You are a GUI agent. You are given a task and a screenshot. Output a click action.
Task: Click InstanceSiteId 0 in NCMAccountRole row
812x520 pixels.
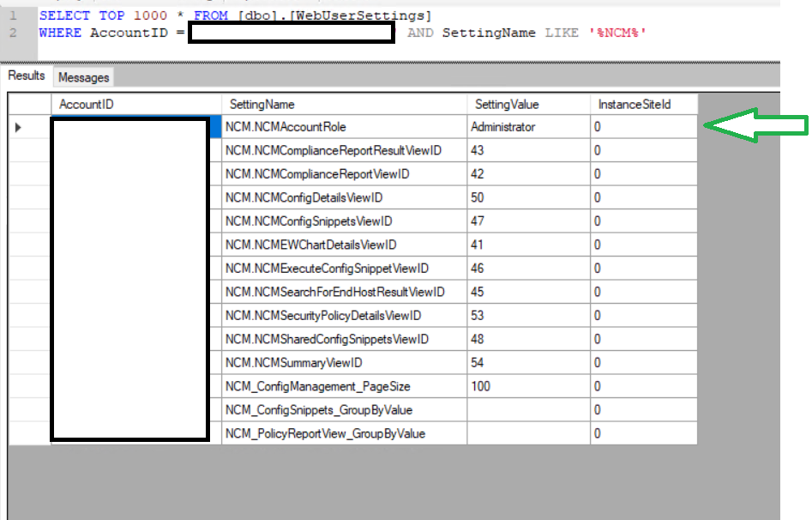pos(644,127)
